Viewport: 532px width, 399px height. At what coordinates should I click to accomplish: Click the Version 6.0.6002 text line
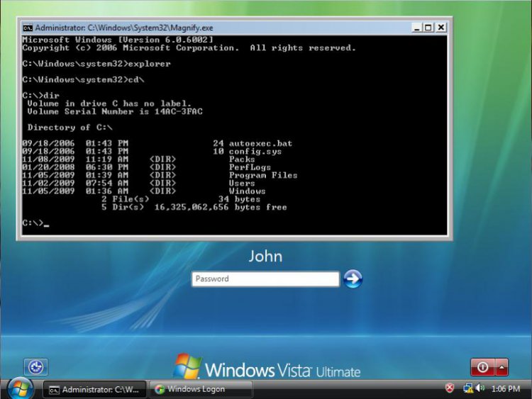click(118, 40)
